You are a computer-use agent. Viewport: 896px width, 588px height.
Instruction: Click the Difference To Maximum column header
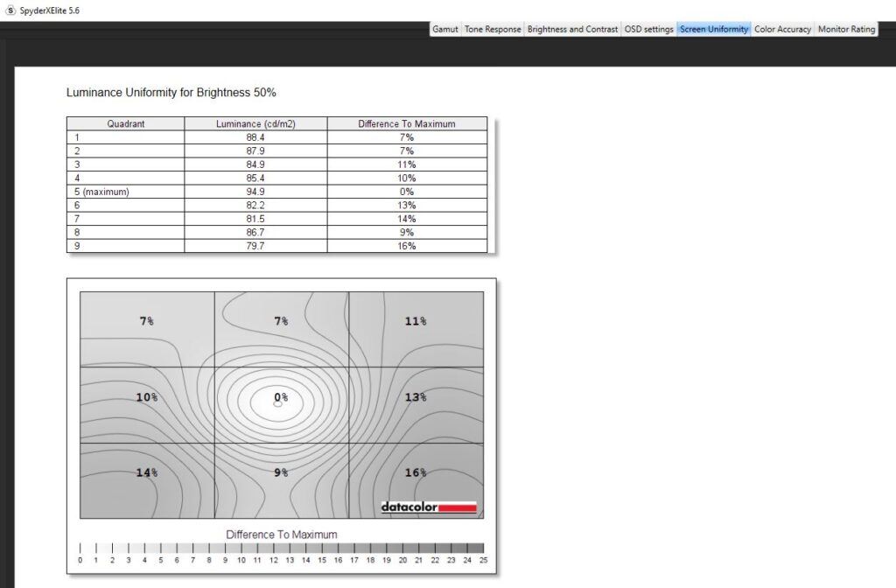tap(407, 124)
